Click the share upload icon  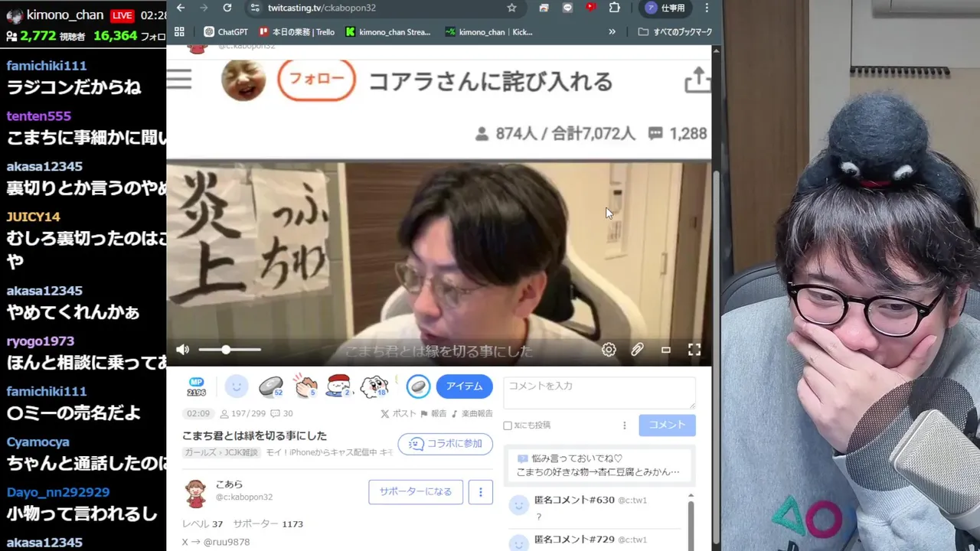[x=697, y=80]
